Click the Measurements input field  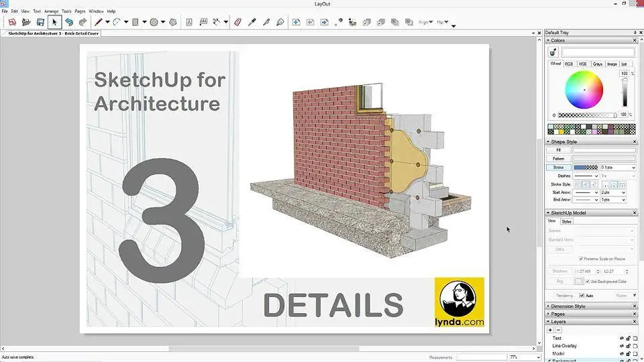482,357
